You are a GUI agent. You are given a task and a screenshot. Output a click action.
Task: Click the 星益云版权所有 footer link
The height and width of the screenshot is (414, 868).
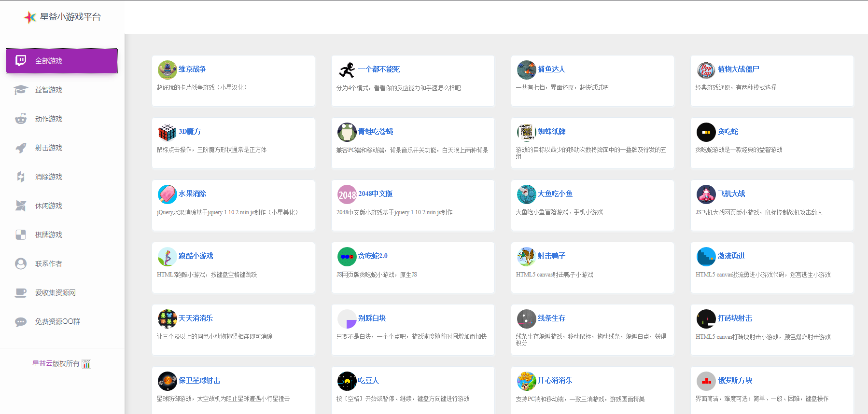(56, 363)
